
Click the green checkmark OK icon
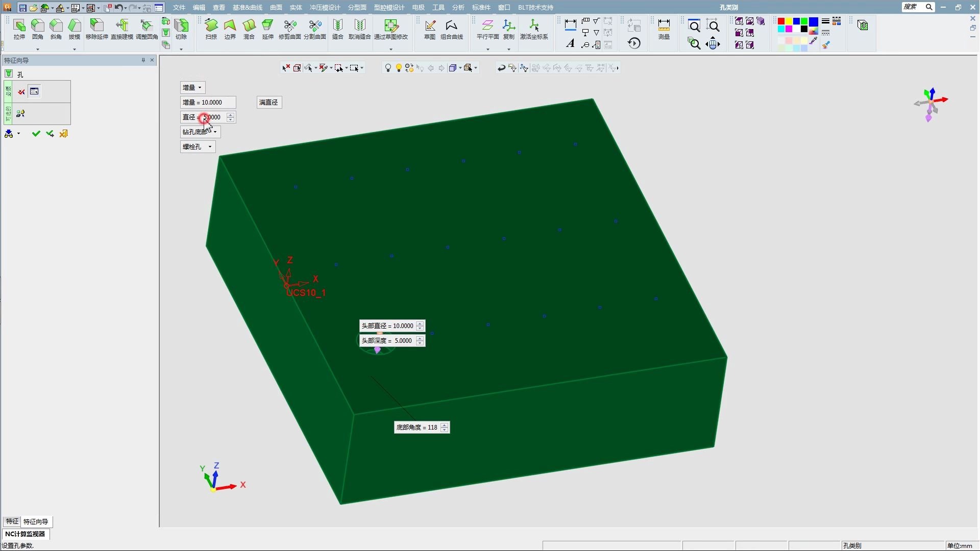[36, 134]
